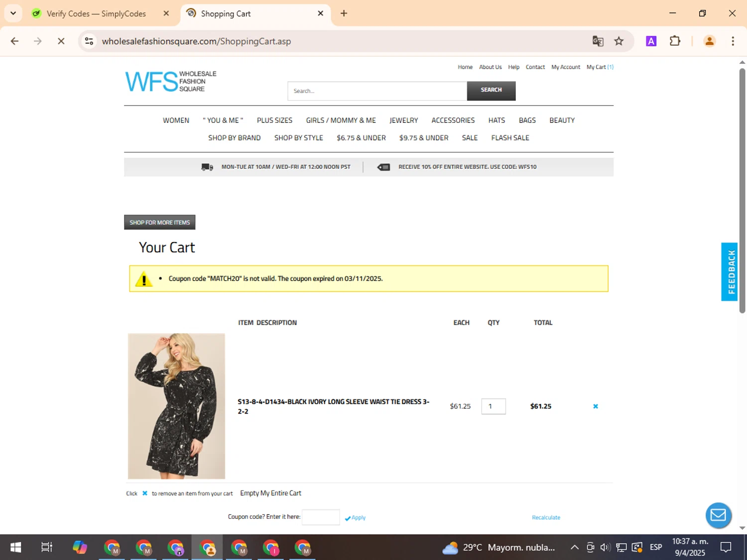
Task: Show hidden system tray icons
Action: tap(574, 548)
